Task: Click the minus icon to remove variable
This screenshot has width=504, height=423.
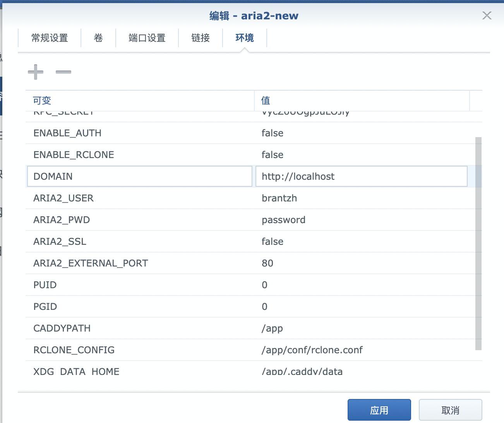Action: pyautogui.click(x=63, y=72)
